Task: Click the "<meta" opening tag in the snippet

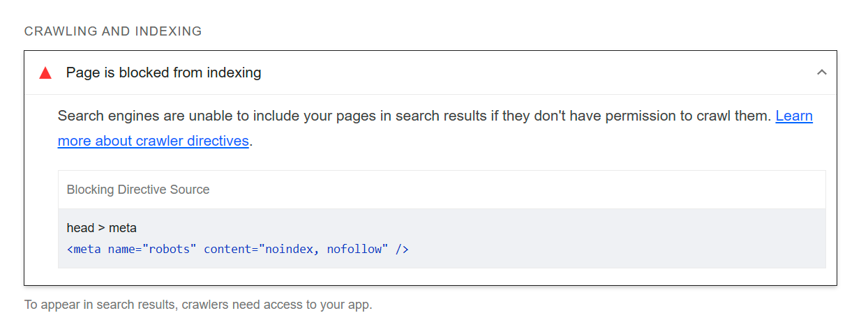Action: pyautogui.click(x=84, y=249)
